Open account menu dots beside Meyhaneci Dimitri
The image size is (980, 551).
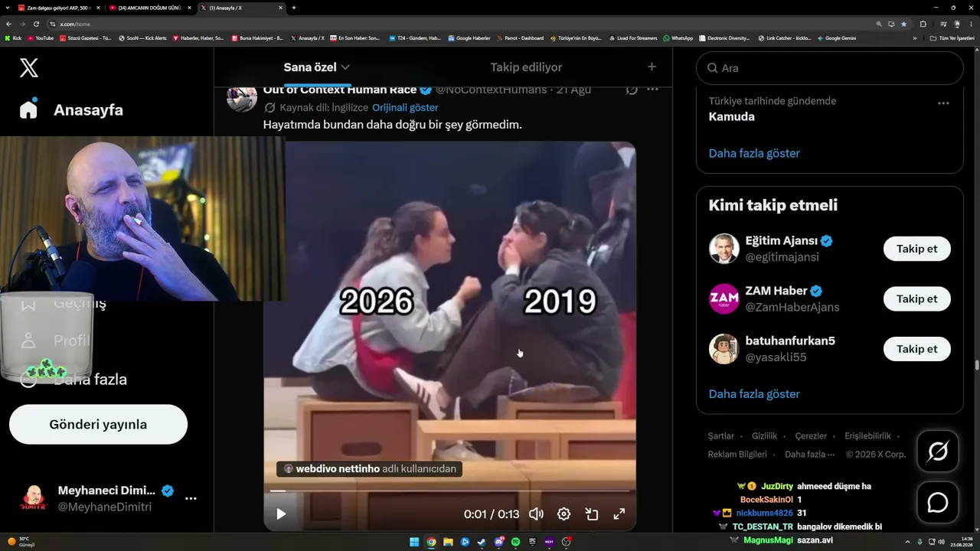(191, 498)
